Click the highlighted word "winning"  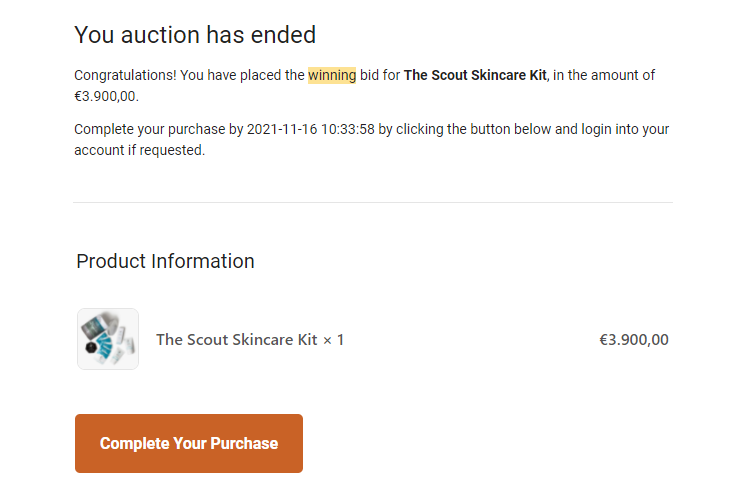pyautogui.click(x=331, y=76)
